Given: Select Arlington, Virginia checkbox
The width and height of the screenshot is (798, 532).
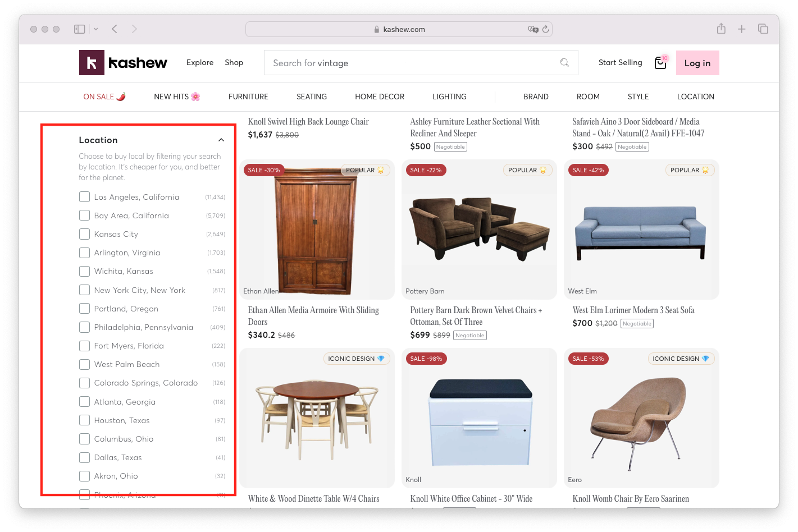Looking at the screenshot, I should (85, 253).
